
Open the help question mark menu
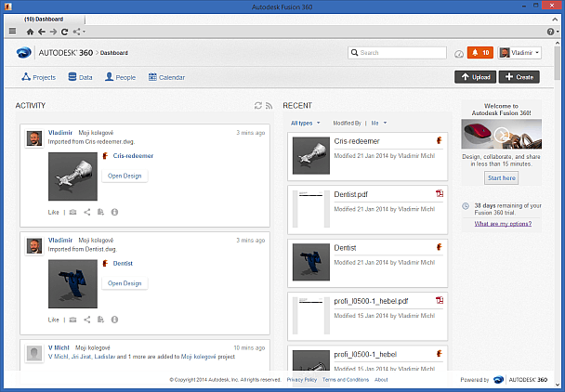click(x=552, y=32)
